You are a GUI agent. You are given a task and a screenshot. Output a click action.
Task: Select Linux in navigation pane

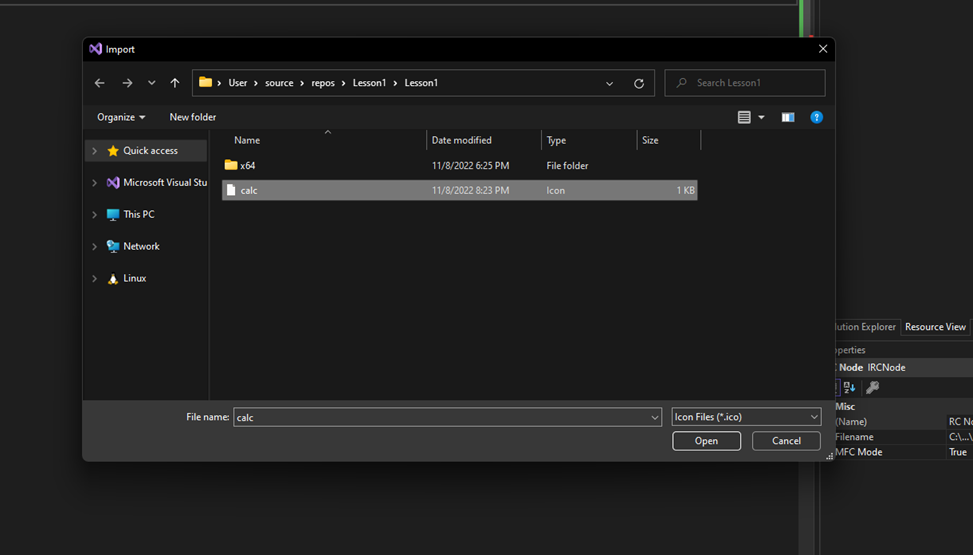[134, 278]
